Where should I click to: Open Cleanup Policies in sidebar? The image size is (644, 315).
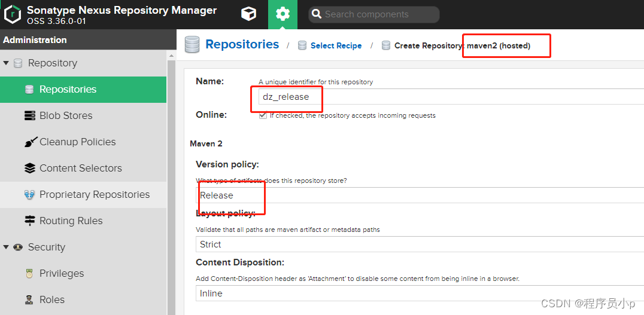pos(83,142)
